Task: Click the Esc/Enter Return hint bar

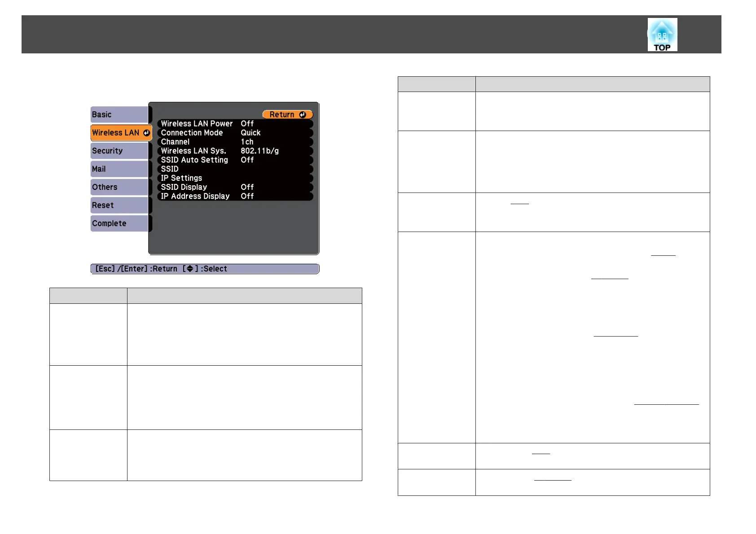Action: (205, 269)
